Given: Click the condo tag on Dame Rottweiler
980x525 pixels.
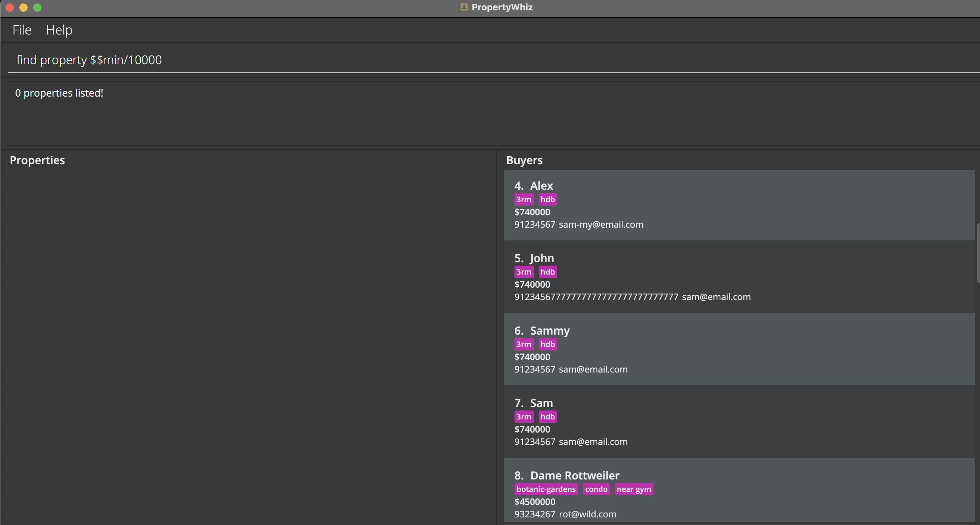Looking at the screenshot, I should [596, 489].
